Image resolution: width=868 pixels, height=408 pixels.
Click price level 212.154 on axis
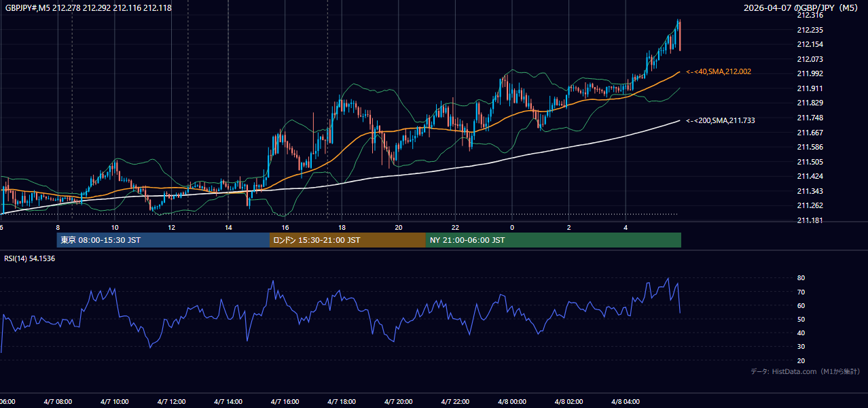(x=810, y=44)
